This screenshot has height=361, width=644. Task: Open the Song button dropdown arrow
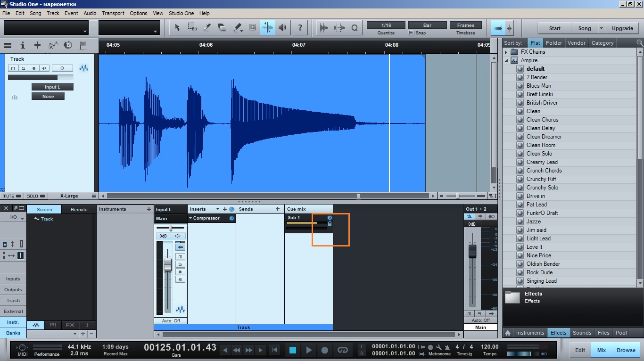[x=601, y=28]
